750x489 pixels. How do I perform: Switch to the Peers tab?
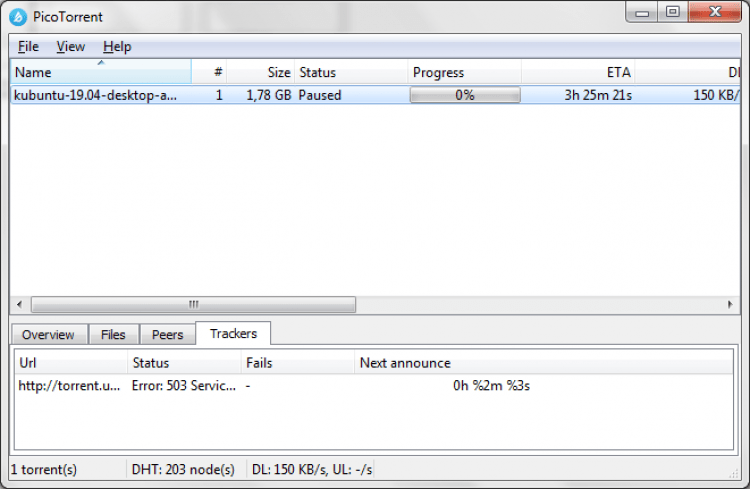[167, 334]
